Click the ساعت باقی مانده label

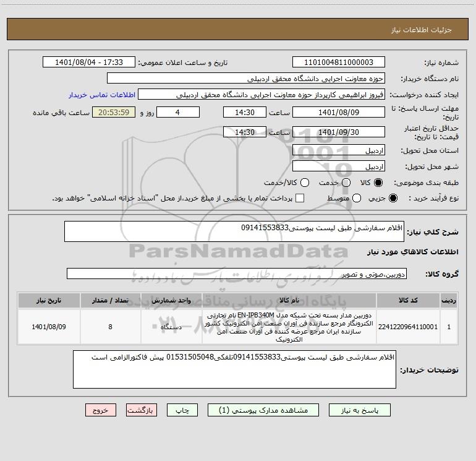coord(61,113)
